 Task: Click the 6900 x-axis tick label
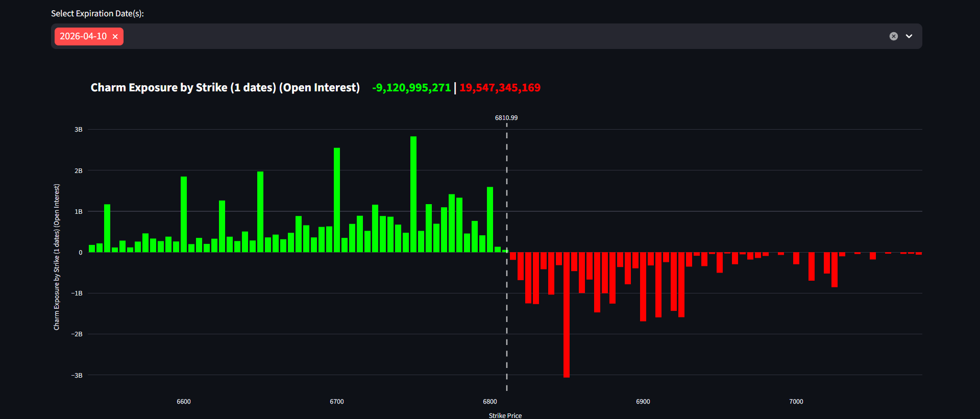[x=643, y=402]
